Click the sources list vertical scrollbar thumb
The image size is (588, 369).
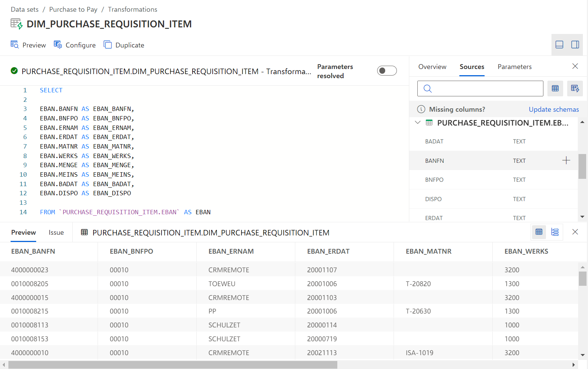[x=582, y=166]
